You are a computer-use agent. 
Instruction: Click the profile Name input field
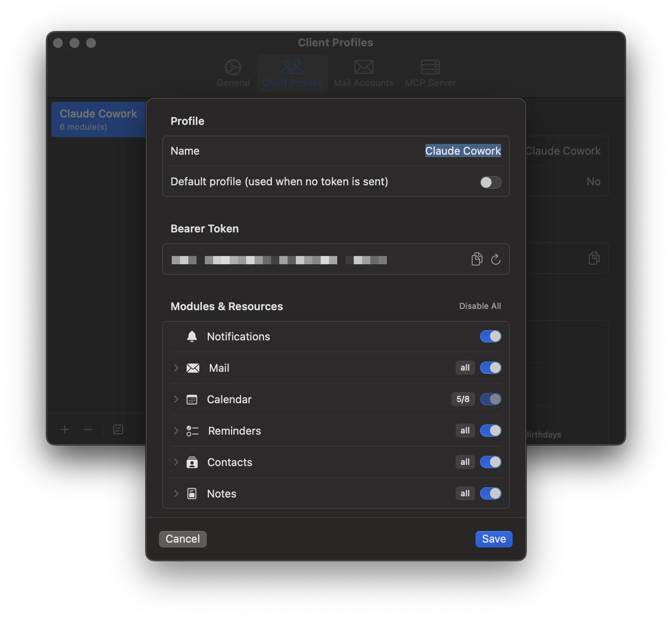click(x=463, y=151)
